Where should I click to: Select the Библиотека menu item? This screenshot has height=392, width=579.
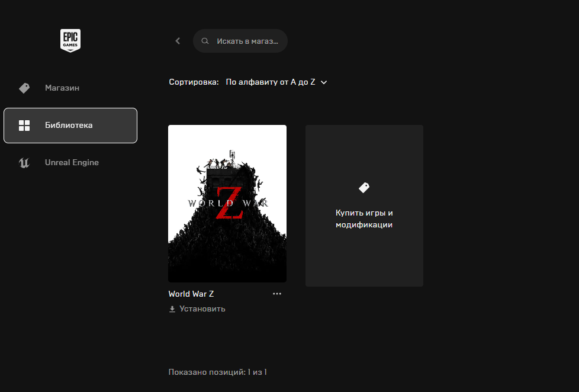click(x=70, y=126)
